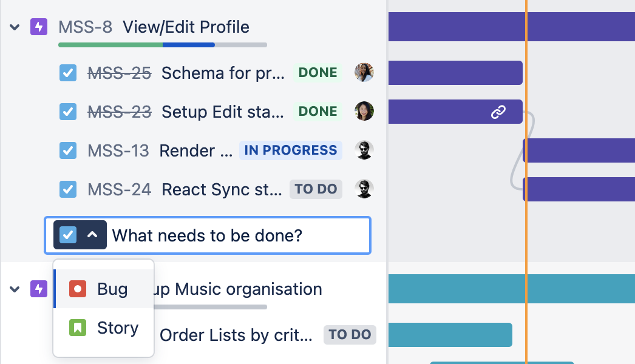Click the epic icon beside Setup Music organisation
Image resolution: width=635 pixels, height=364 pixels.
tap(38, 289)
